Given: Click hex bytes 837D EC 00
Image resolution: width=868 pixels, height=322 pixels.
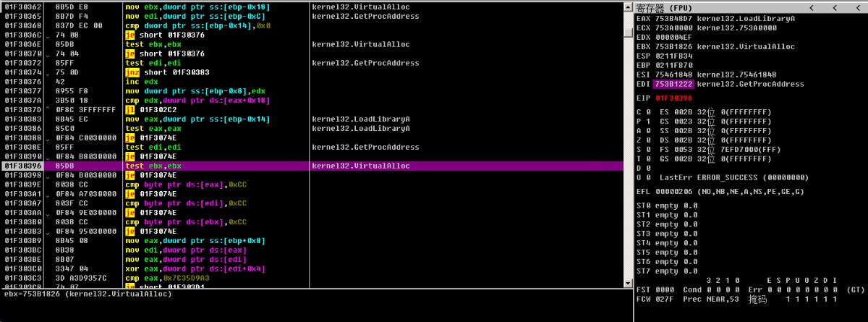Looking at the screenshot, I should pyautogui.click(x=79, y=25).
